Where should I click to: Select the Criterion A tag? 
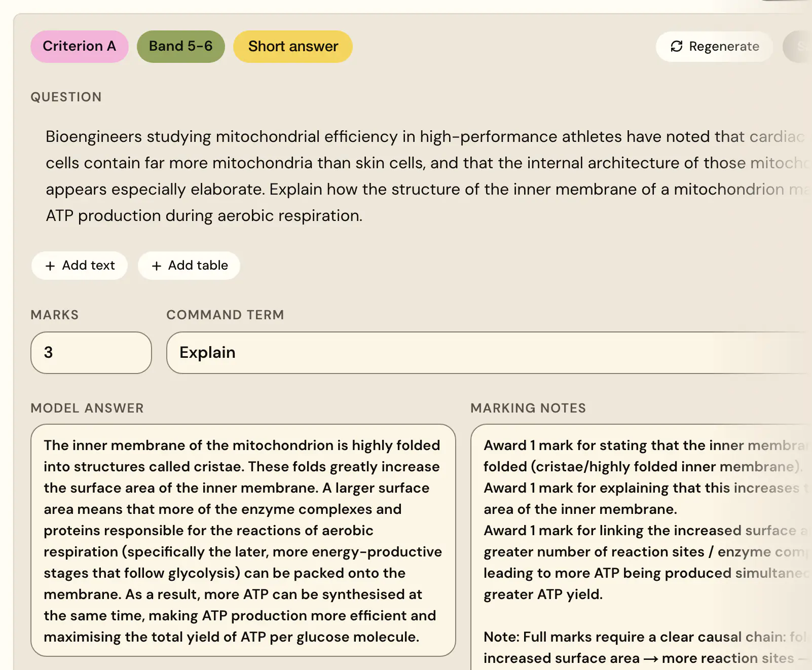click(80, 46)
